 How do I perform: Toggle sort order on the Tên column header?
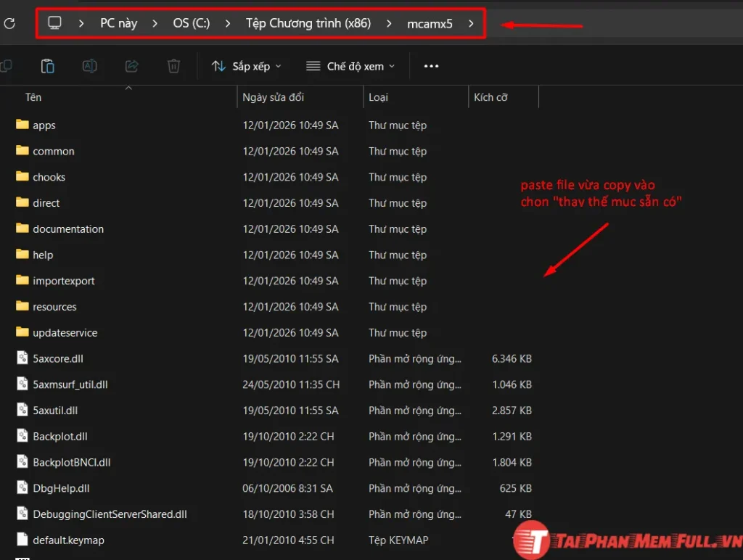(x=33, y=96)
